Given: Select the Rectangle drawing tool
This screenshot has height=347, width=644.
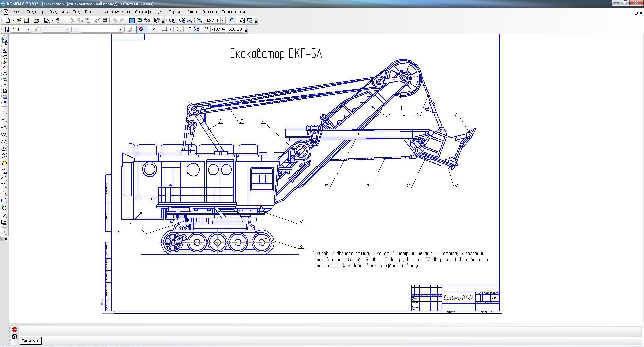Looking at the screenshot, I should click(4, 200).
